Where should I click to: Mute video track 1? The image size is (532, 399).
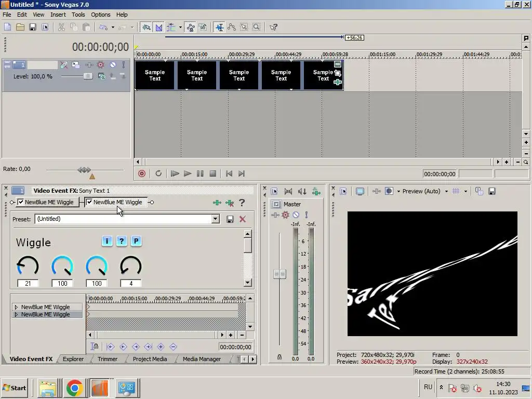click(113, 65)
